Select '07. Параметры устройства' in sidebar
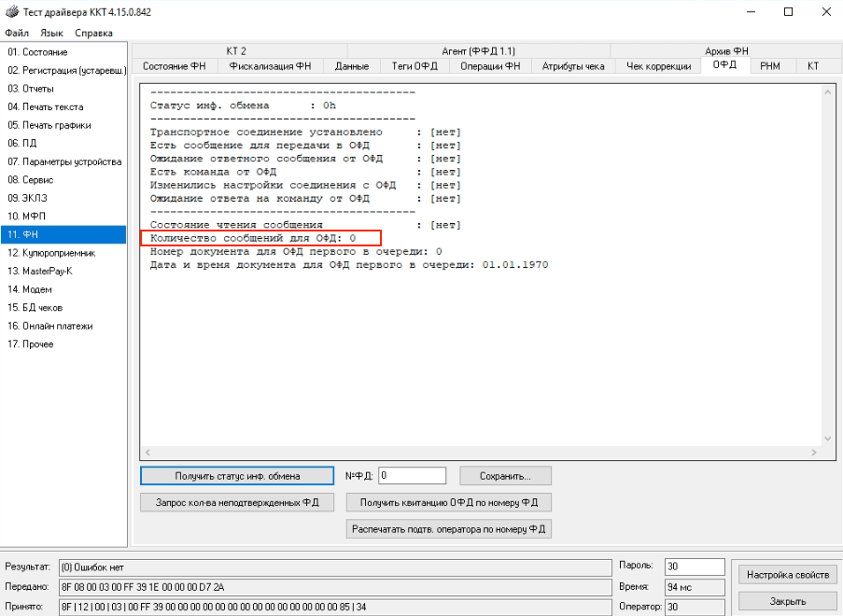Viewport: 843px width, 616px height. pyautogui.click(x=64, y=161)
